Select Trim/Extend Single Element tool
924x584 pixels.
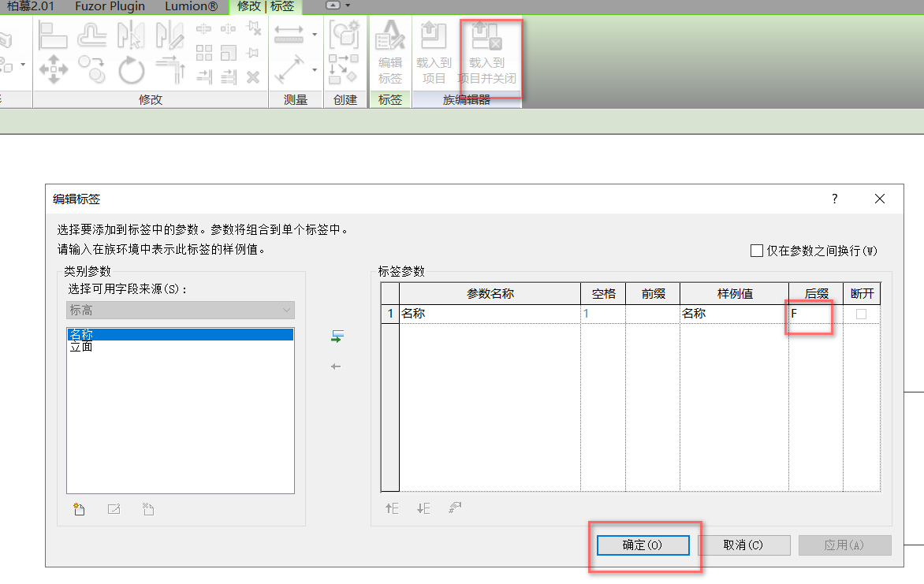(204, 76)
